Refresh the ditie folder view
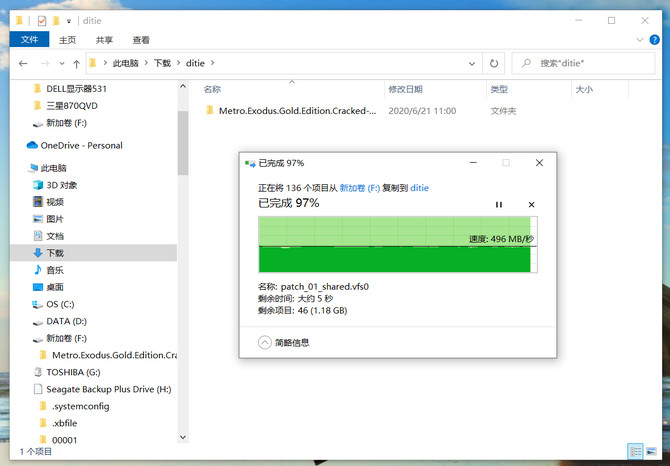This screenshot has width=670, height=466. point(494,63)
